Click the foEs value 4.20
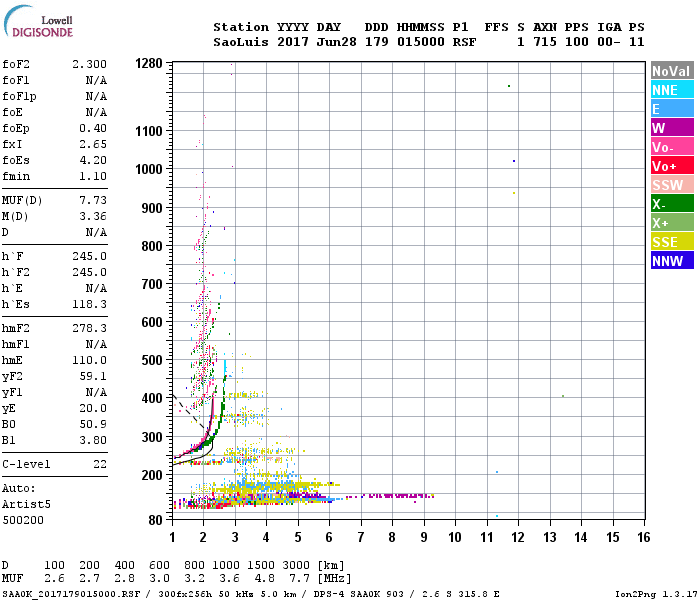 pos(93,160)
